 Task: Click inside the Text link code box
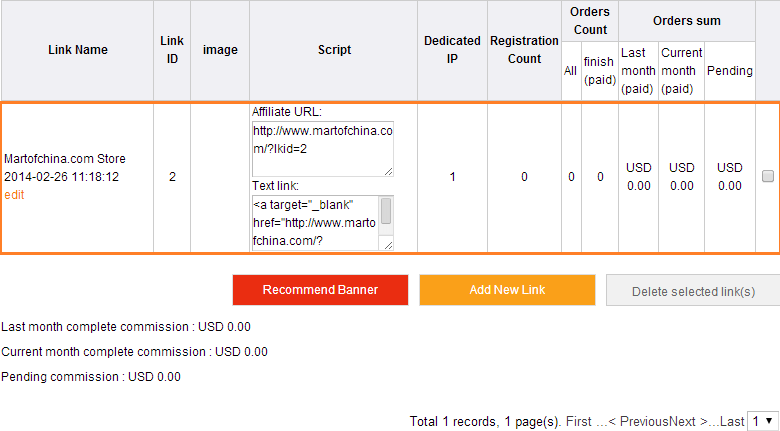pyautogui.click(x=314, y=222)
